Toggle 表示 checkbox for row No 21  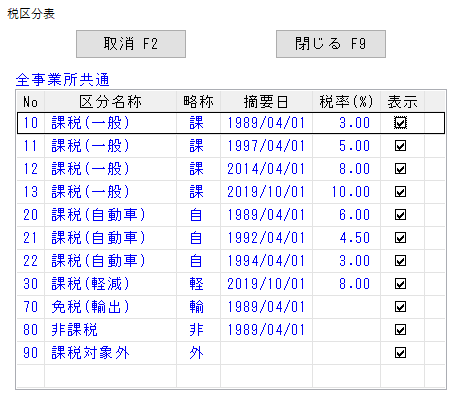400,238
